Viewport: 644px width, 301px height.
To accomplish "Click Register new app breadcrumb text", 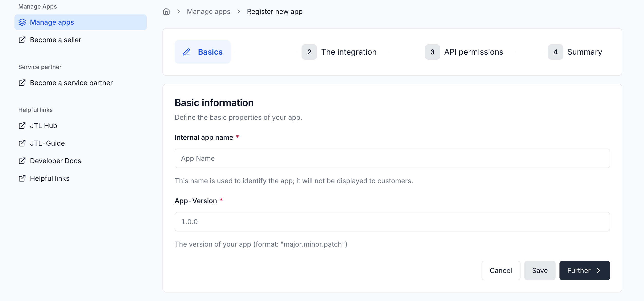I will pos(275,11).
